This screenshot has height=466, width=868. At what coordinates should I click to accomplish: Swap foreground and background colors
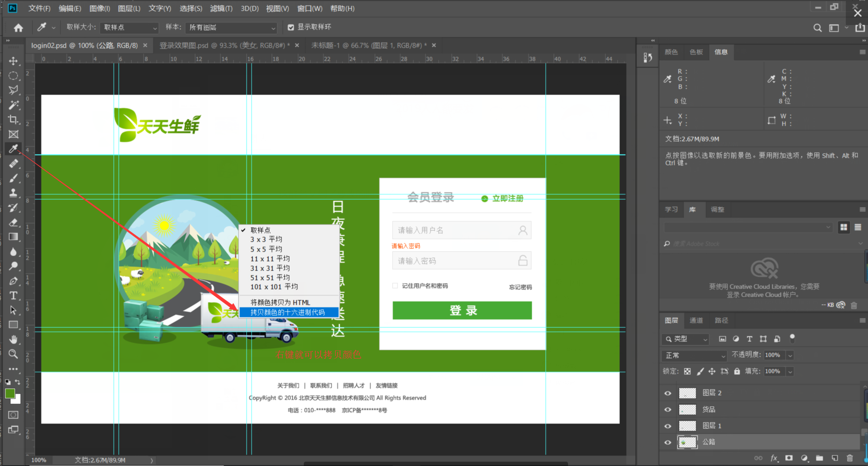[18, 382]
